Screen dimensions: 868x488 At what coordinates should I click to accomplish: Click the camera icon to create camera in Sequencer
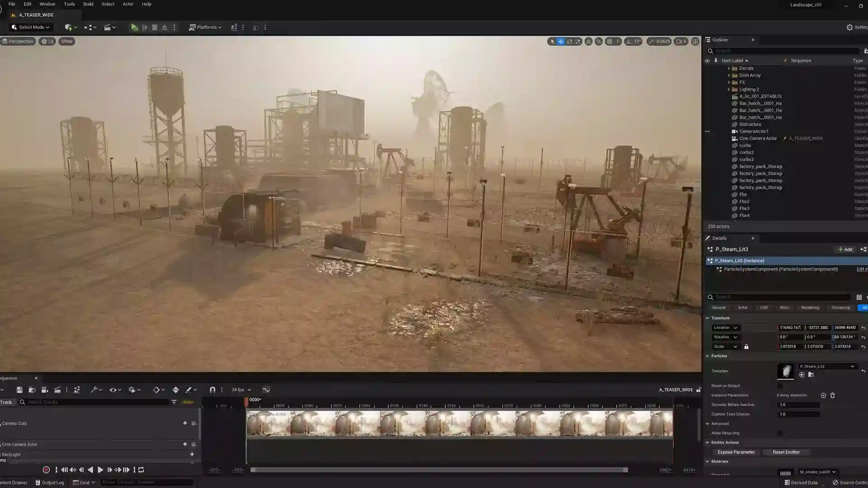point(45,389)
